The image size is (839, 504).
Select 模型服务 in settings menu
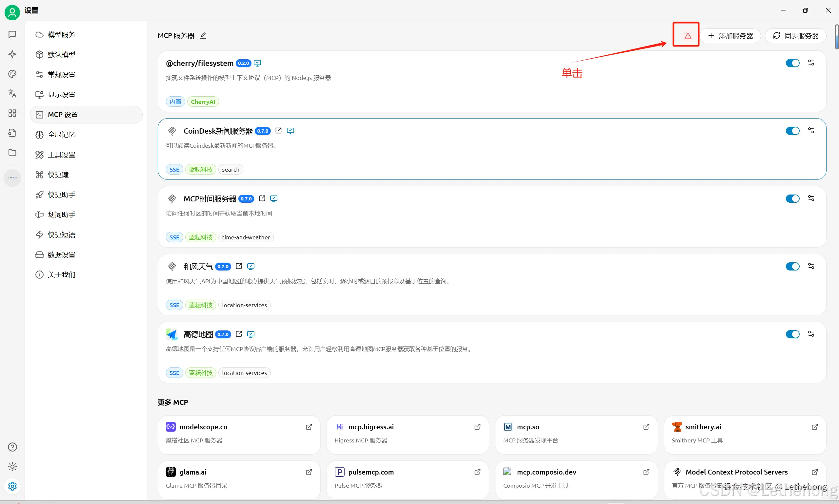pos(62,35)
